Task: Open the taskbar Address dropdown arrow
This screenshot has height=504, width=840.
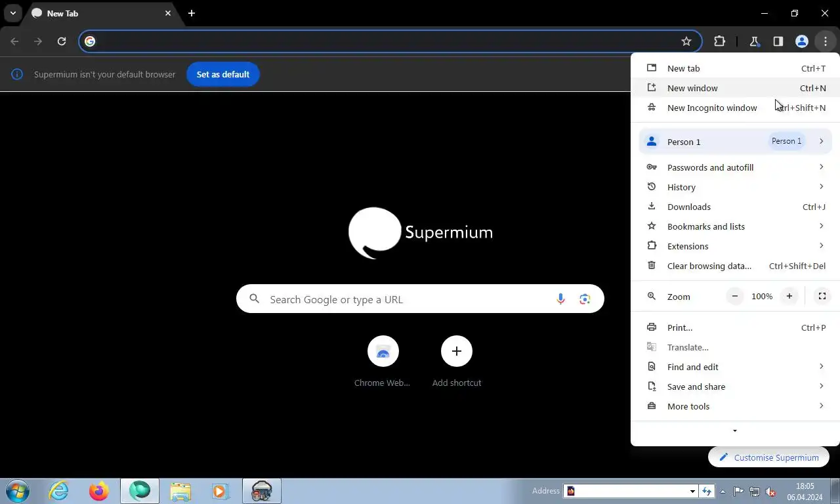Action: (x=692, y=491)
